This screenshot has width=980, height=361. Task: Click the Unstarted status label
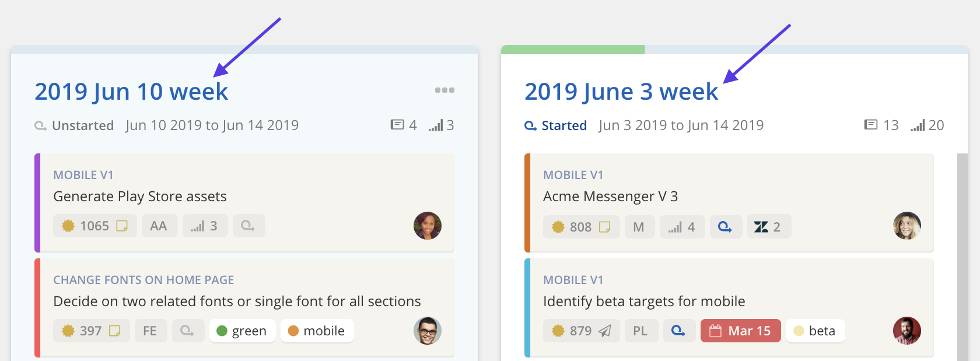pos(83,125)
